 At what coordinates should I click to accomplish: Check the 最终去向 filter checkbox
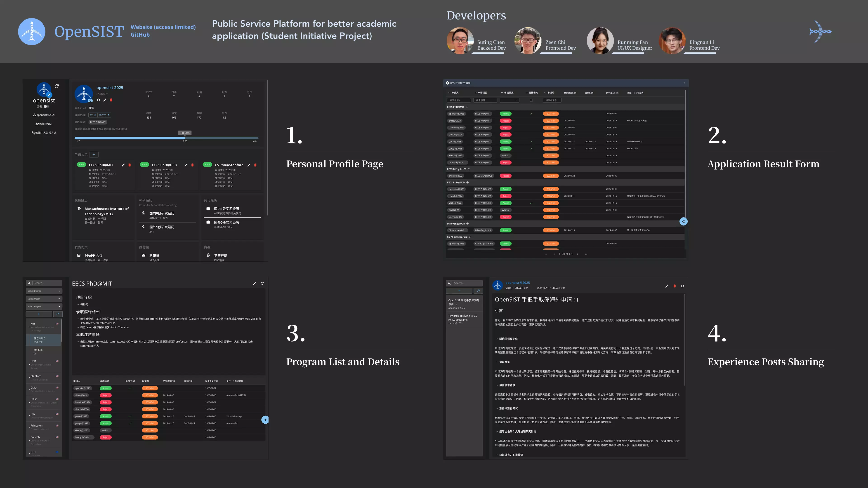(x=531, y=100)
